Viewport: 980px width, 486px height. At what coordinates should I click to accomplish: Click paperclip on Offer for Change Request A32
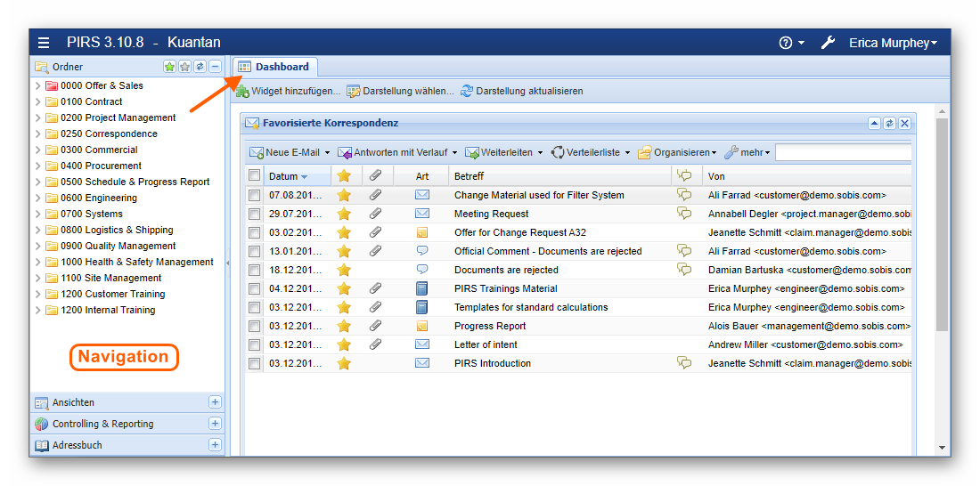point(375,232)
